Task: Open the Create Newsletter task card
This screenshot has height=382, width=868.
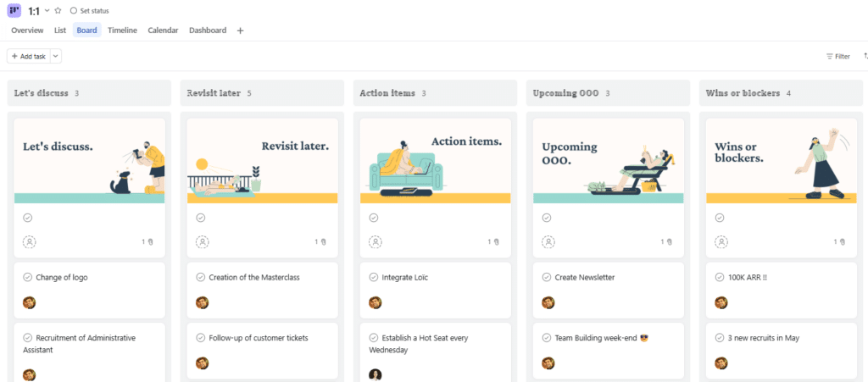Action: pos(609,290)
